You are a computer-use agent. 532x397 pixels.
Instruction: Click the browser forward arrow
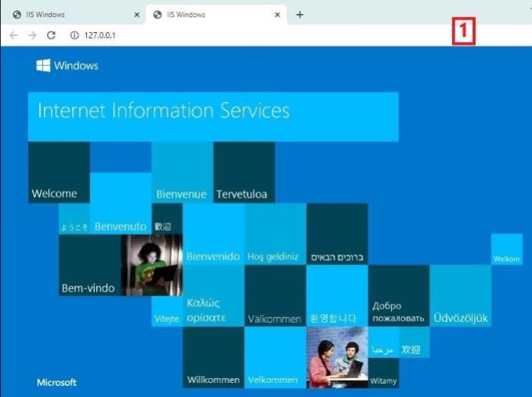(32, 35)
